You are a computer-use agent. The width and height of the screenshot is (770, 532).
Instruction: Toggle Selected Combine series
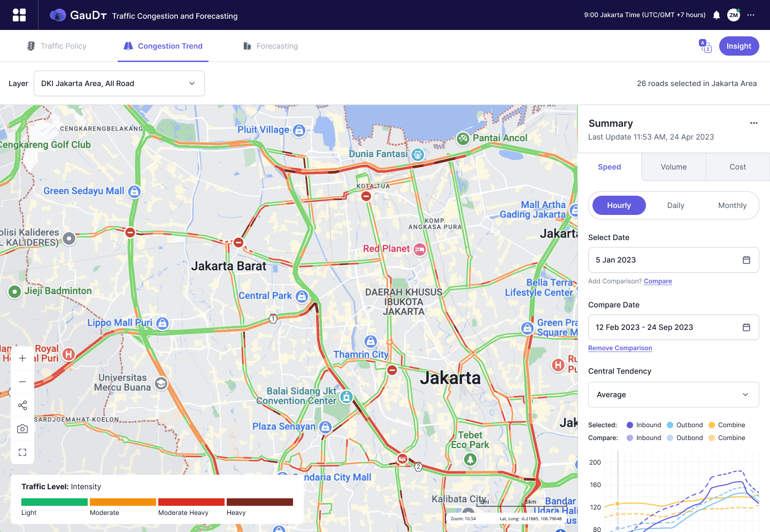click(x=727, y=425)
